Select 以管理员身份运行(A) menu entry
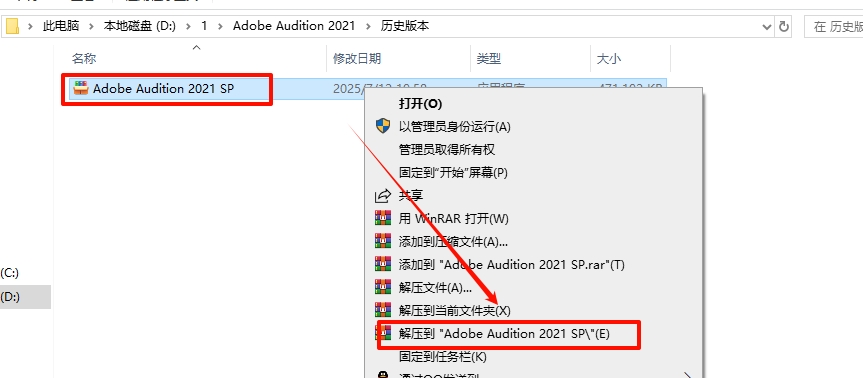The image size is (863, 378). 455,127
